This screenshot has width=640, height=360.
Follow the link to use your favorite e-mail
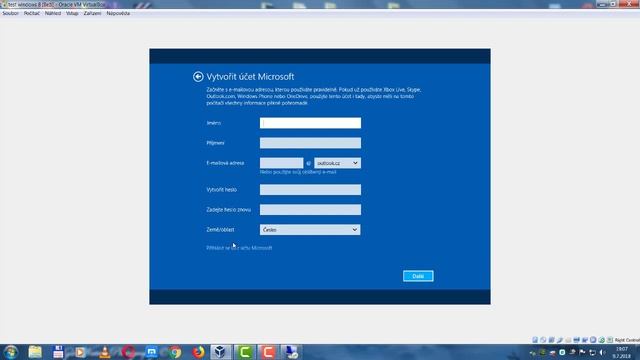click(x=298, y=172)
